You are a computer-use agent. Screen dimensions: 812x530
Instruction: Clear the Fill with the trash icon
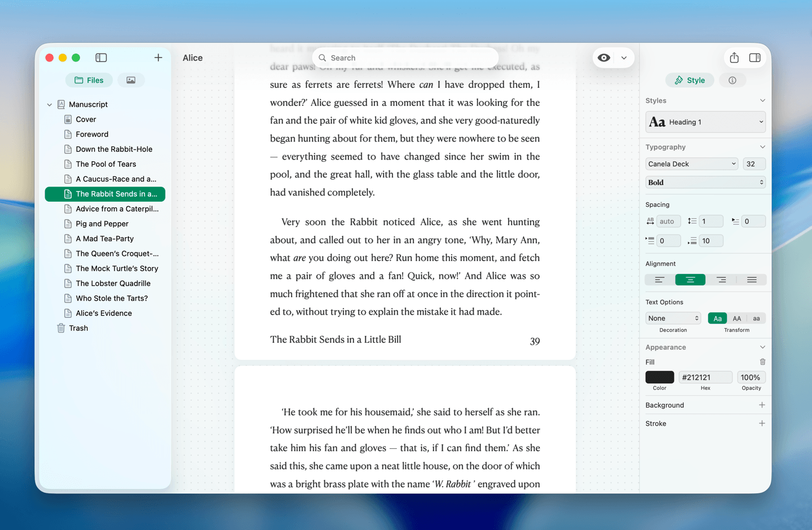click(x=762, y=361)
